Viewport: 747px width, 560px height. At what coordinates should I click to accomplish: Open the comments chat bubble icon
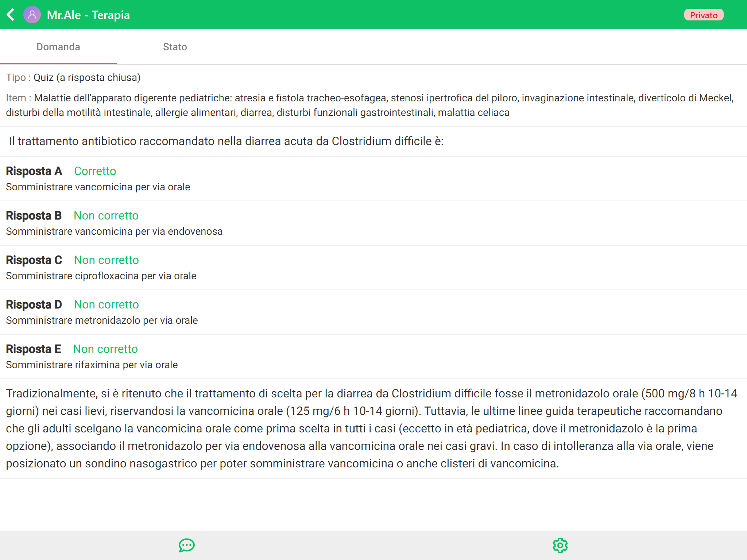tap(186, 545)
